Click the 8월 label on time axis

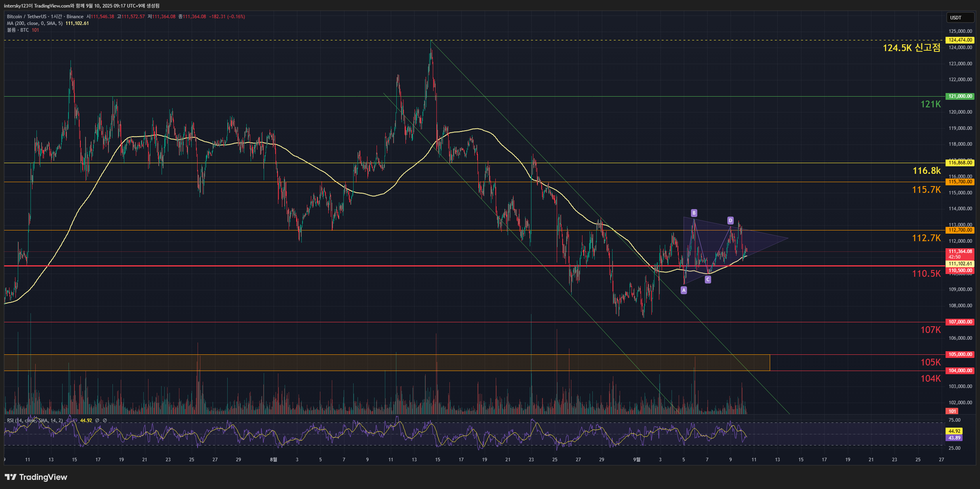pyautogui.click(x=274, y=460)
